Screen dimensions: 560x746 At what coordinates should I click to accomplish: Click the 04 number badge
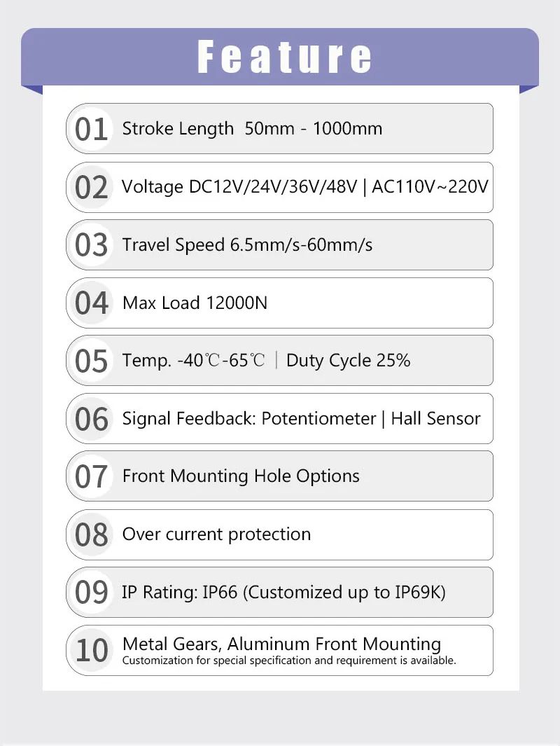pos(92,303)
